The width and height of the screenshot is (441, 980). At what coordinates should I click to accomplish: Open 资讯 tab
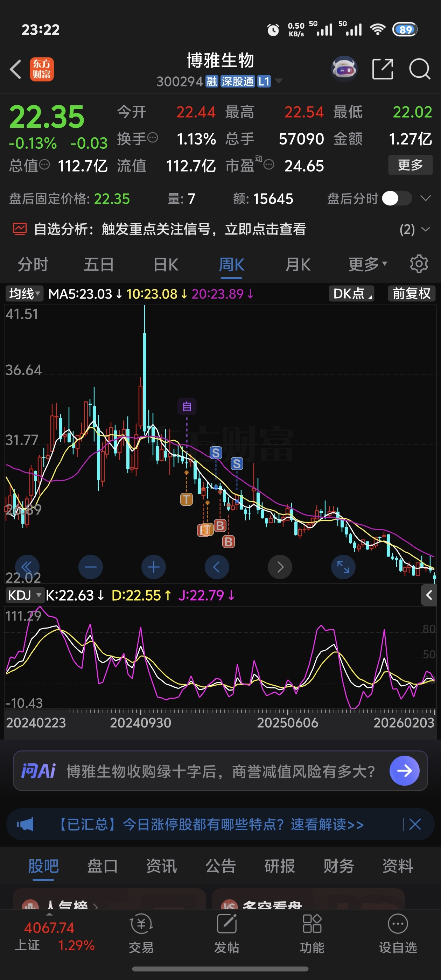tap(161, 866)
